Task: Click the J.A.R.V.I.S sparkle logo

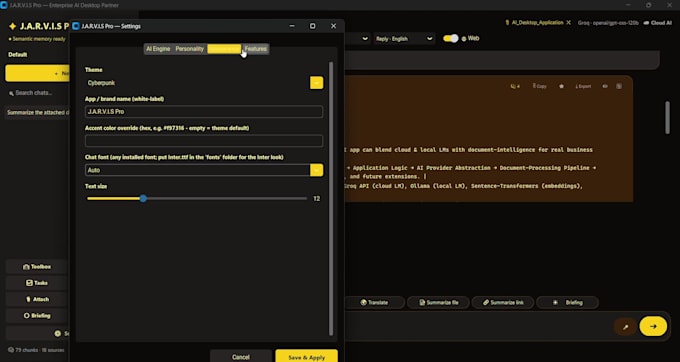Action: 13,27
